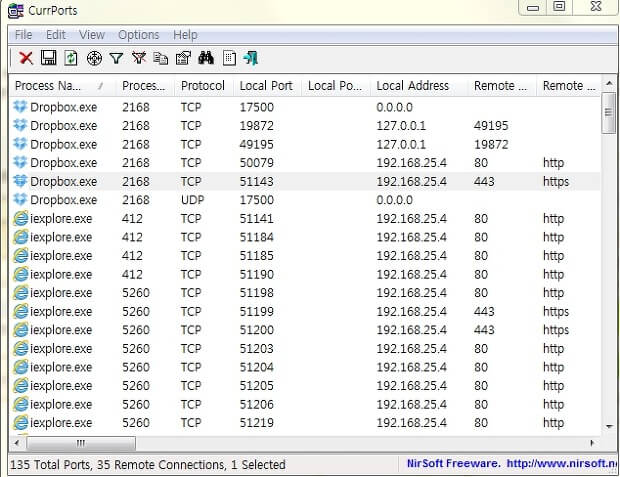Select iexplore.exe row with local port 51190
Screen dimensions: 620x477
coord(304,274)
